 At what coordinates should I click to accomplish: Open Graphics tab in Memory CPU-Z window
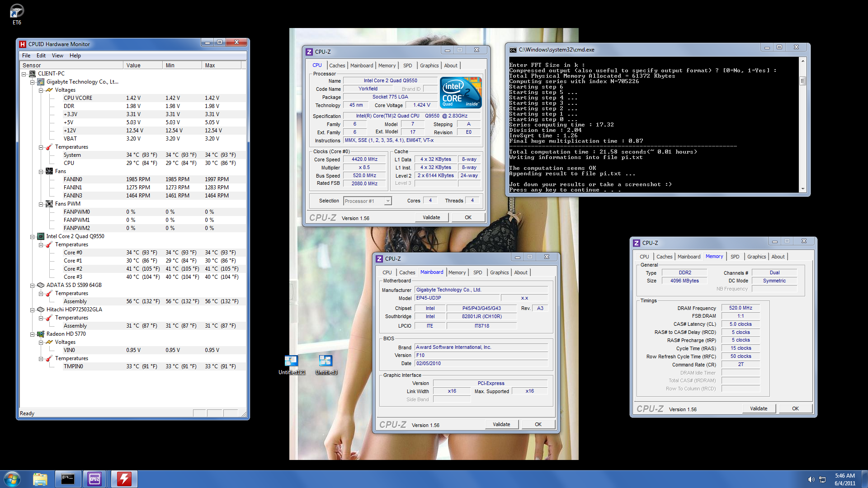(756, 257)
